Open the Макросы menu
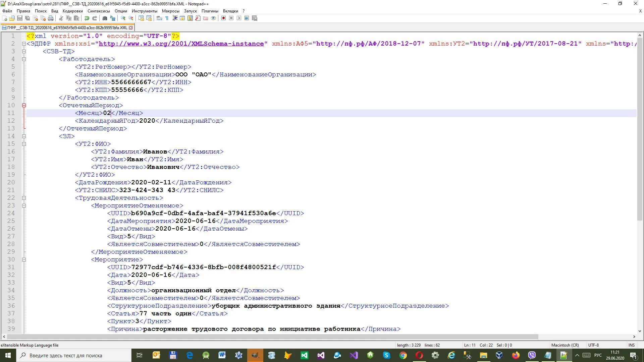The height and width of the screenshot is (362, 644). [x=171, y=11]
